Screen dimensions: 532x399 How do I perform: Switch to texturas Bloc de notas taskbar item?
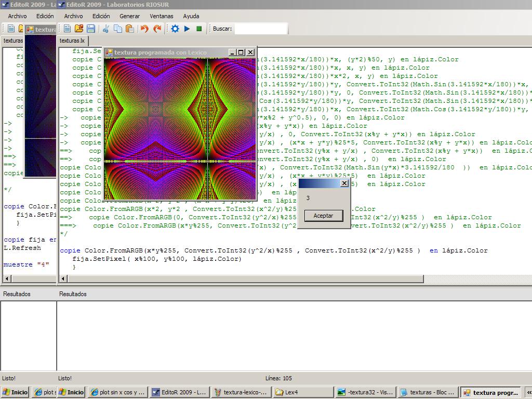pos(428,392)
